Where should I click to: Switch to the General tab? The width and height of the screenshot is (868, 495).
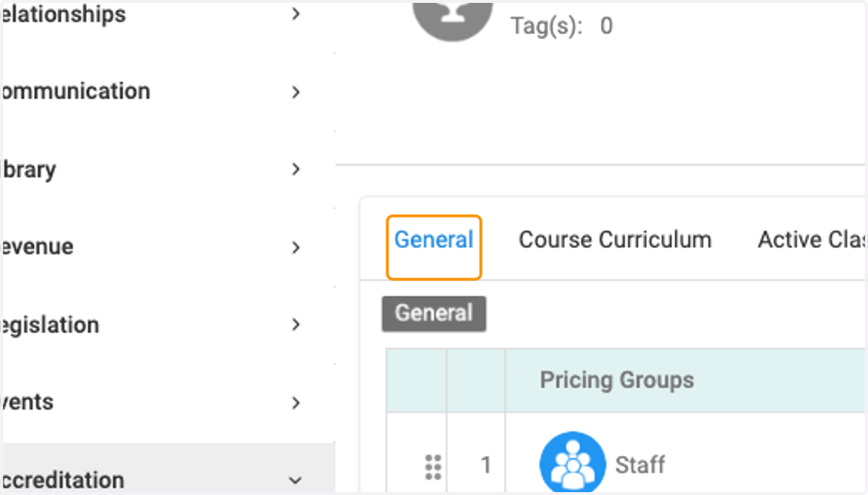434,240
